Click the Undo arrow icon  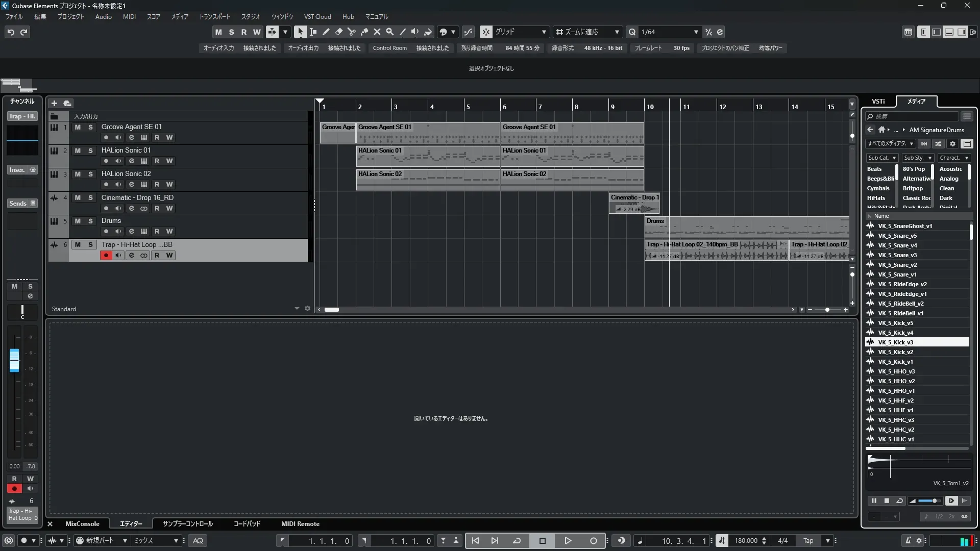[11, 32]
